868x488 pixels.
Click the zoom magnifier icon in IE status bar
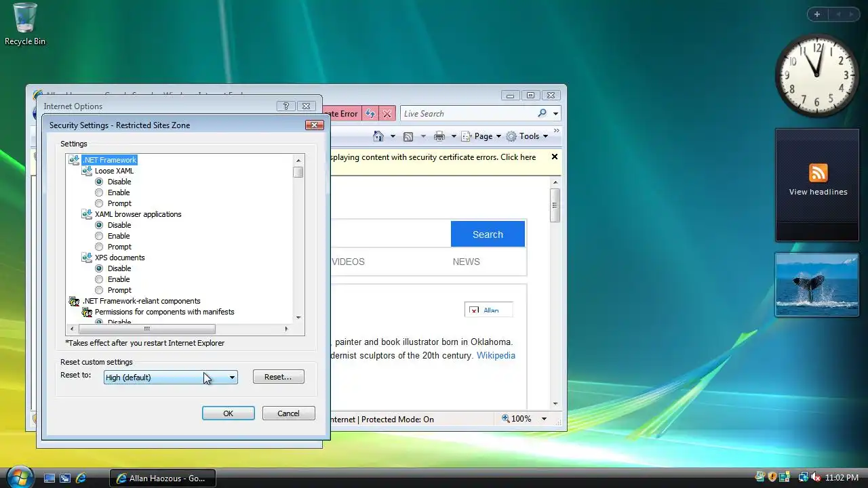point(505,419)
